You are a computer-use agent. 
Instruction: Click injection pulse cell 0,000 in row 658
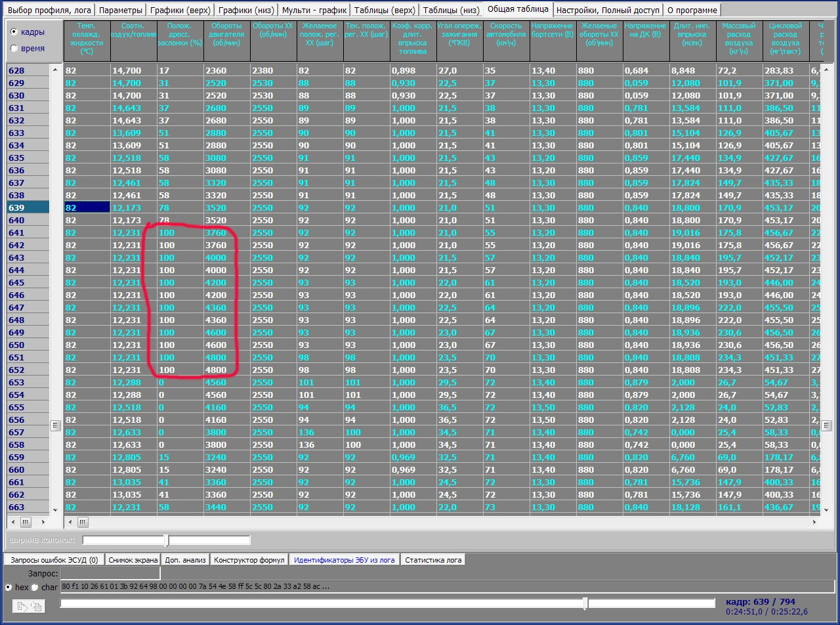click(693, 444)
